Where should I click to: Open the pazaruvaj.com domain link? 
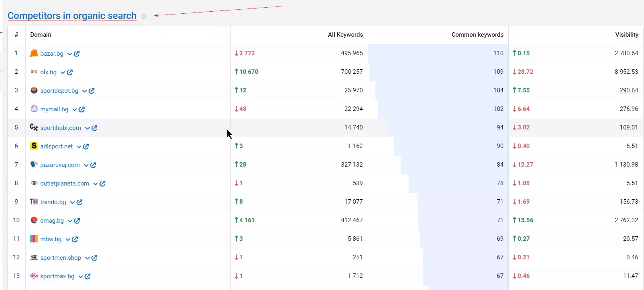coord(60,165)
